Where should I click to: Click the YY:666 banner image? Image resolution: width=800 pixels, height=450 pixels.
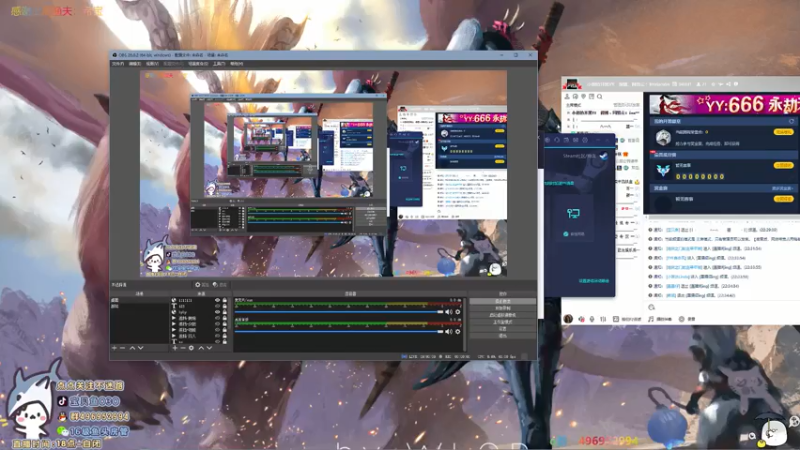tap(724, 105)
